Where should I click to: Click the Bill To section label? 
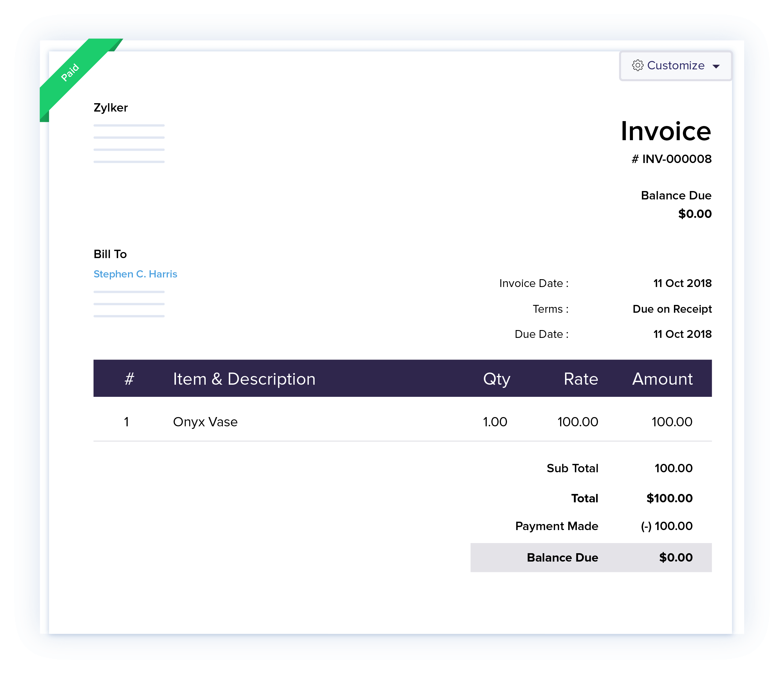click(x=110, y=254)
